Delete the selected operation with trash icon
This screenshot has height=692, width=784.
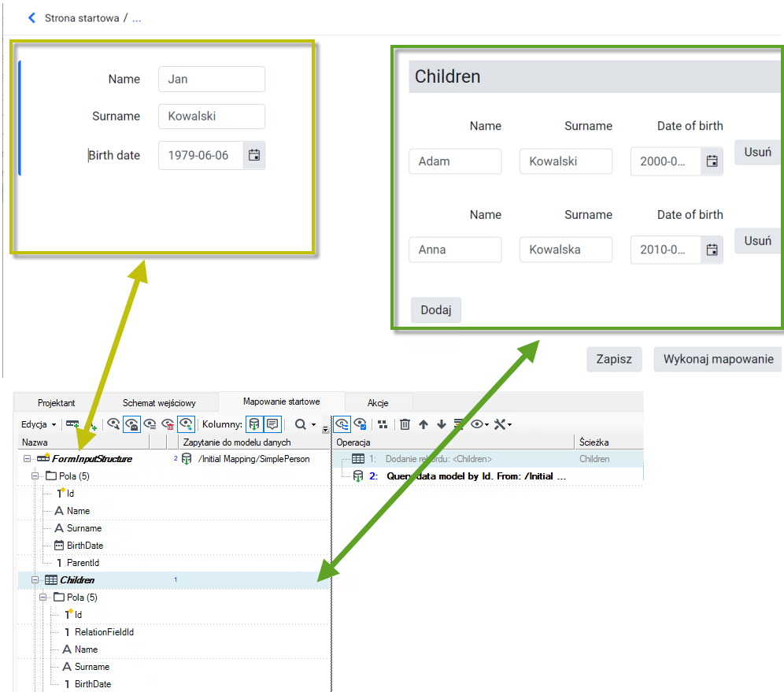(x=405, y=424)
